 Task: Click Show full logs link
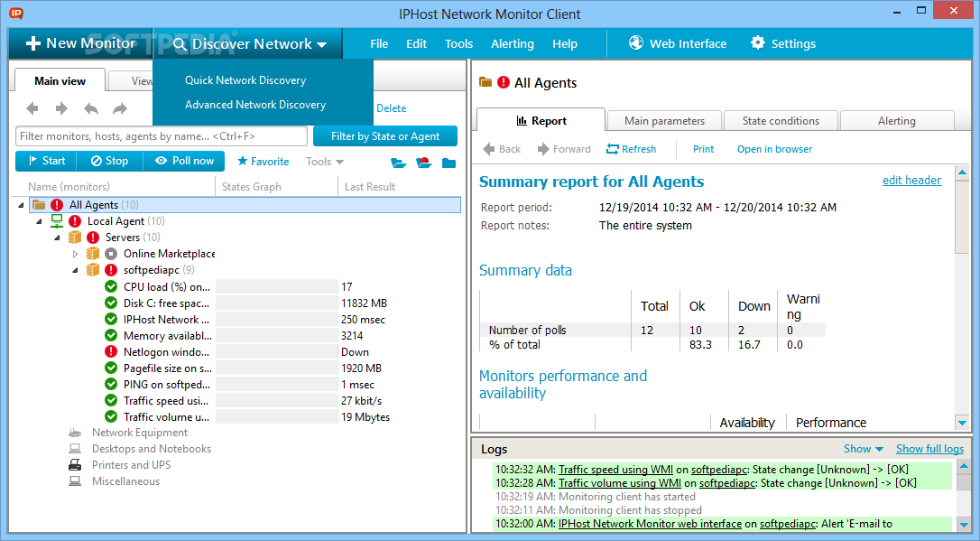[930, 449]
